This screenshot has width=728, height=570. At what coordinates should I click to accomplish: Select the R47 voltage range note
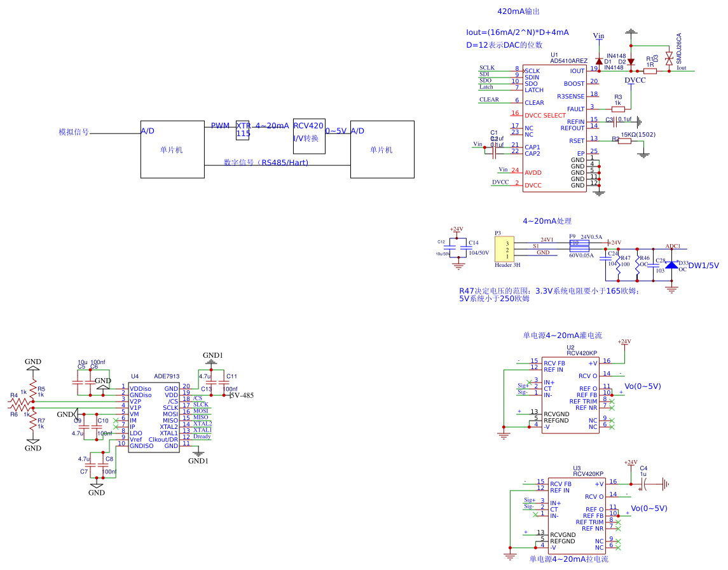(x=548, y=294)
